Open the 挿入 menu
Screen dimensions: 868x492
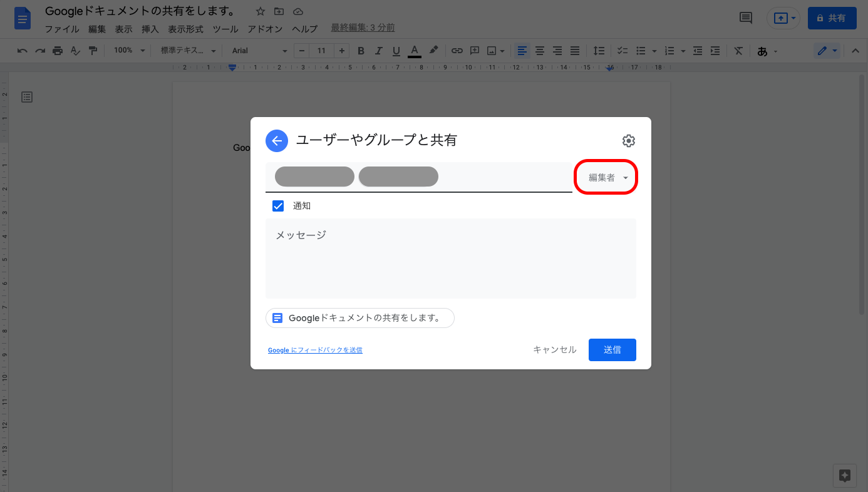[150, 29]
